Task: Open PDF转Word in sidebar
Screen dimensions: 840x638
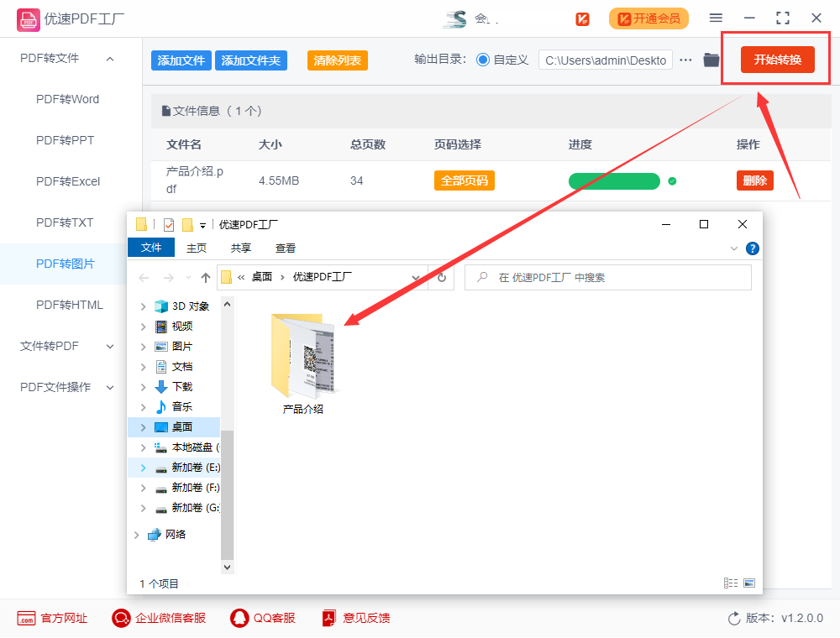Action: [67, 100]
